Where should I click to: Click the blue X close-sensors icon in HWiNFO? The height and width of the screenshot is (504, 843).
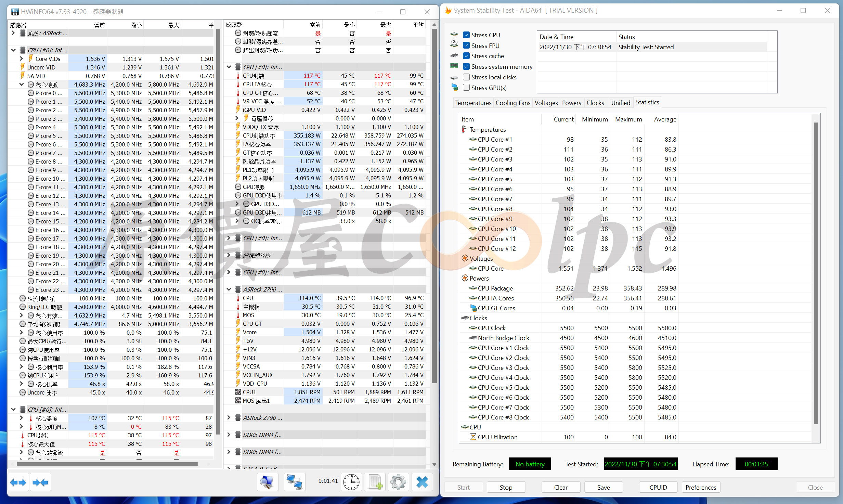pos(422,482)
